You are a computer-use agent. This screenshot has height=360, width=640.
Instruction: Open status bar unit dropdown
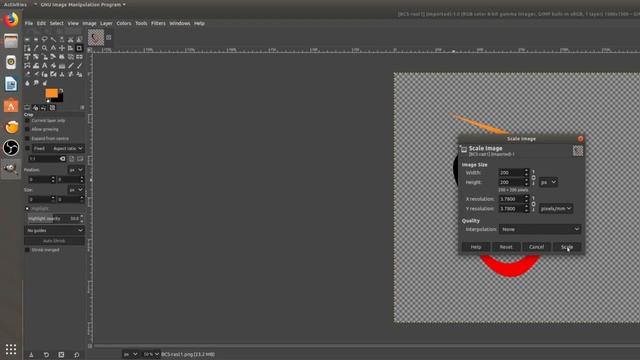click(131, 354)
